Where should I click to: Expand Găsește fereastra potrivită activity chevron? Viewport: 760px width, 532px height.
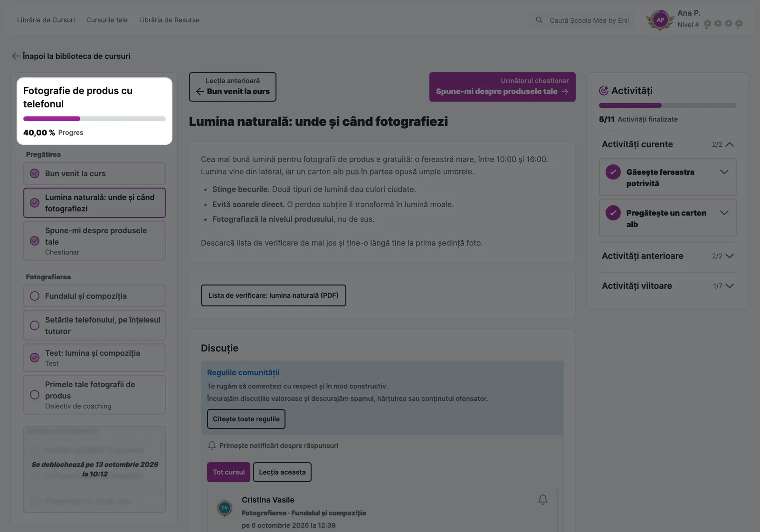(724, 172)
